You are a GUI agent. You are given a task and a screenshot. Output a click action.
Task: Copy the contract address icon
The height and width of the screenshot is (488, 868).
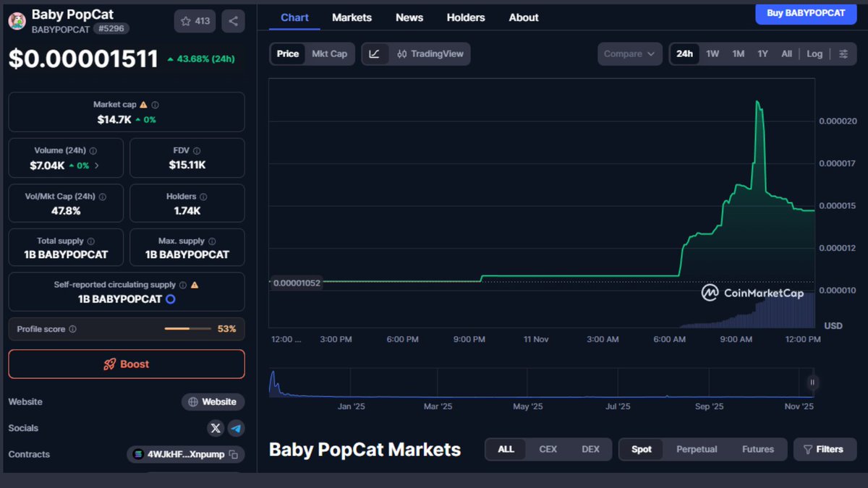click(x=233, y=455)
